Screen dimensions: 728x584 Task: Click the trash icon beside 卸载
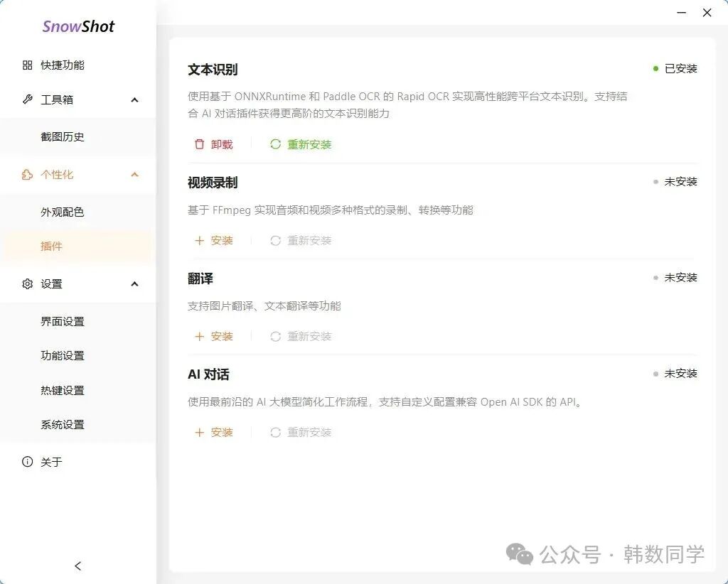click(199, 144)
